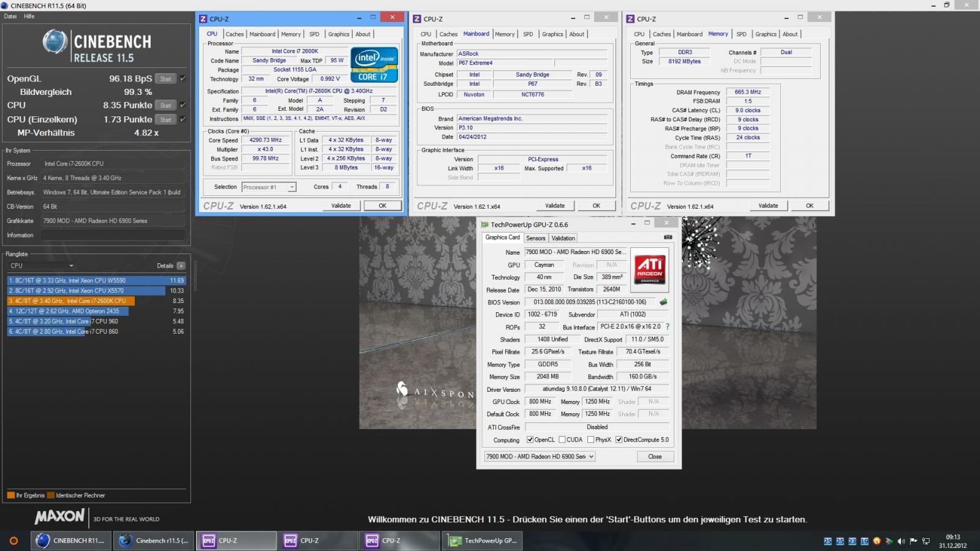980x551 pixels.
Task: Click Validate in Mainboard CPU-Z window
Action: pyautogui.click(x=555, y=206)
